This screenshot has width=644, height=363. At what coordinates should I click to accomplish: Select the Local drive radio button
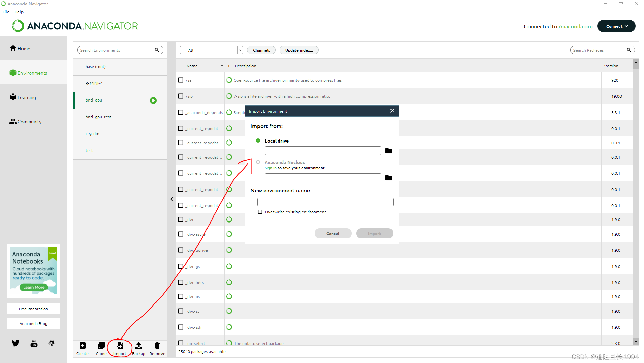258,140
